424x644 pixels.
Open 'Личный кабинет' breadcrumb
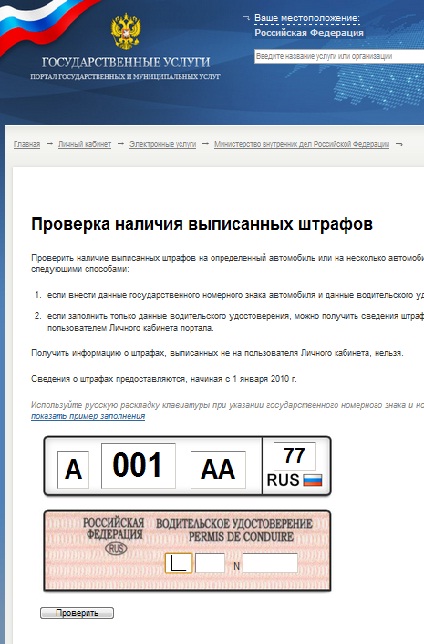click(x=84, y=144)
